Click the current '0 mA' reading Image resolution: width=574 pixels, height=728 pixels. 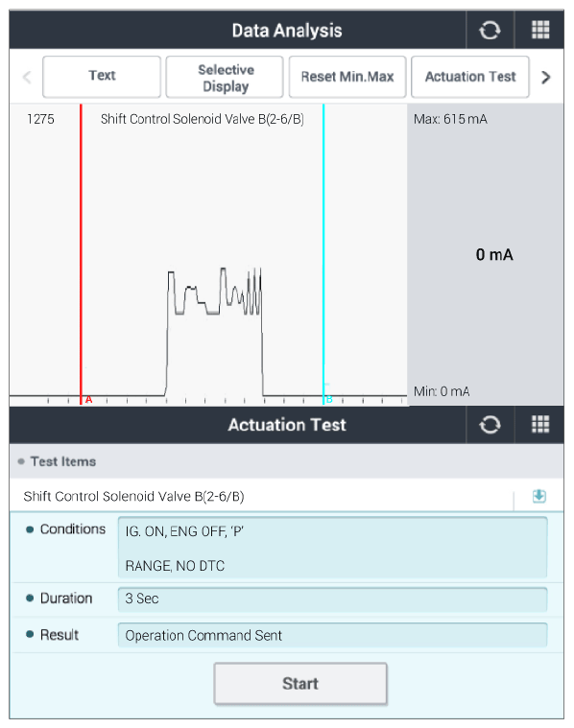494,254
